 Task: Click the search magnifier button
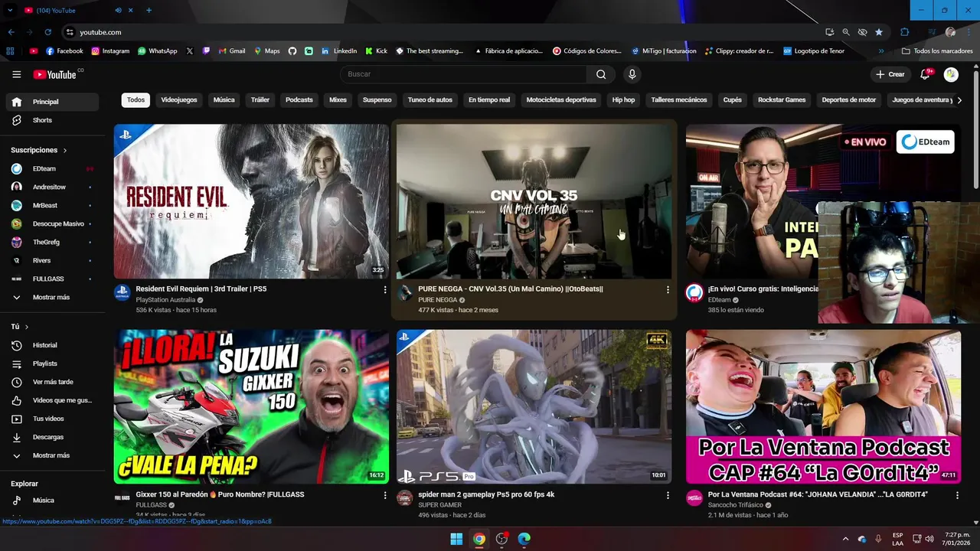click(601, 74)
